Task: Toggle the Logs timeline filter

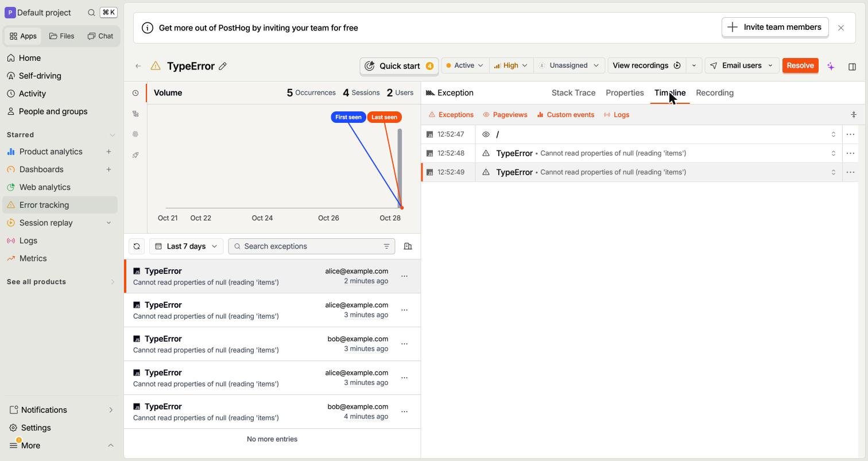Action: click(617, 115)
